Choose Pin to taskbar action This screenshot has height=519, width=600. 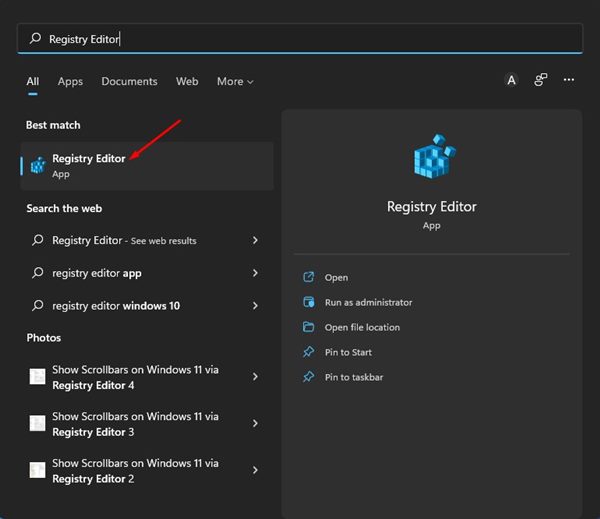tap(354, 377)
